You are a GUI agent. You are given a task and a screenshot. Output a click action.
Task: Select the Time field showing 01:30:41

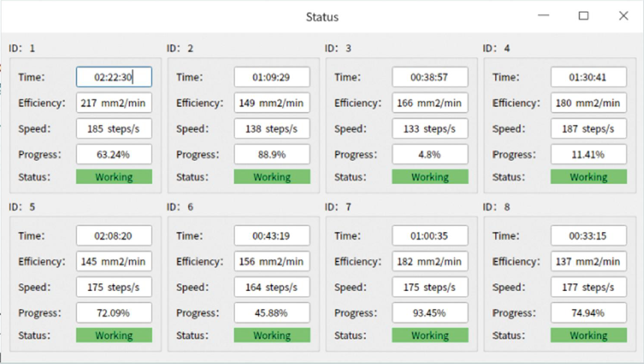coord(588,77)
